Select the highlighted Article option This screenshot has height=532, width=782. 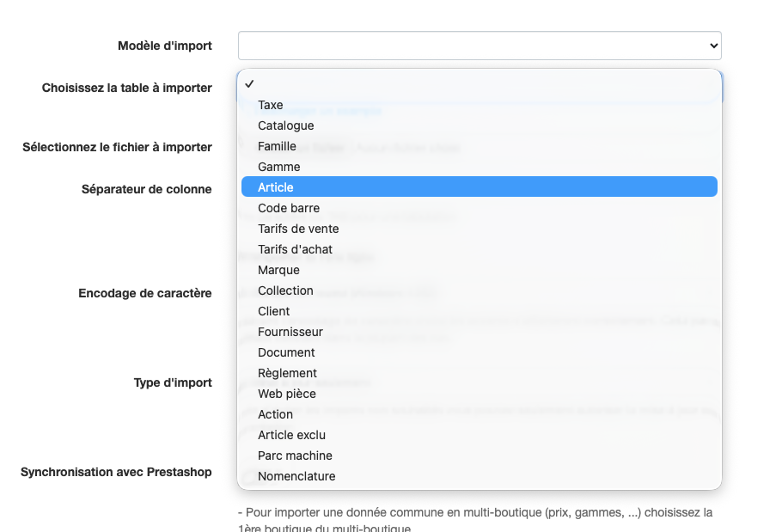(x=276, y=187)
